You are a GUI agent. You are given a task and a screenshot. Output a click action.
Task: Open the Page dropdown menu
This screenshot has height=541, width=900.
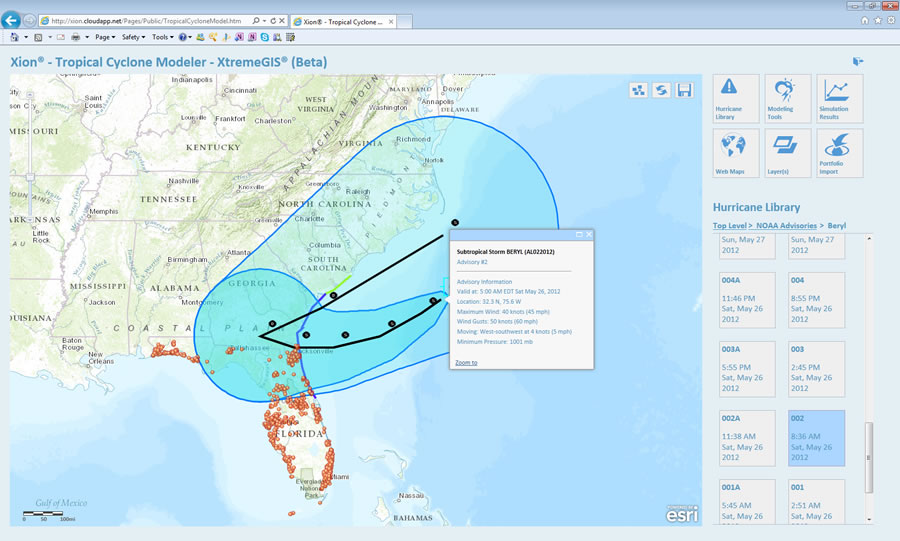[x=105, y=37]
